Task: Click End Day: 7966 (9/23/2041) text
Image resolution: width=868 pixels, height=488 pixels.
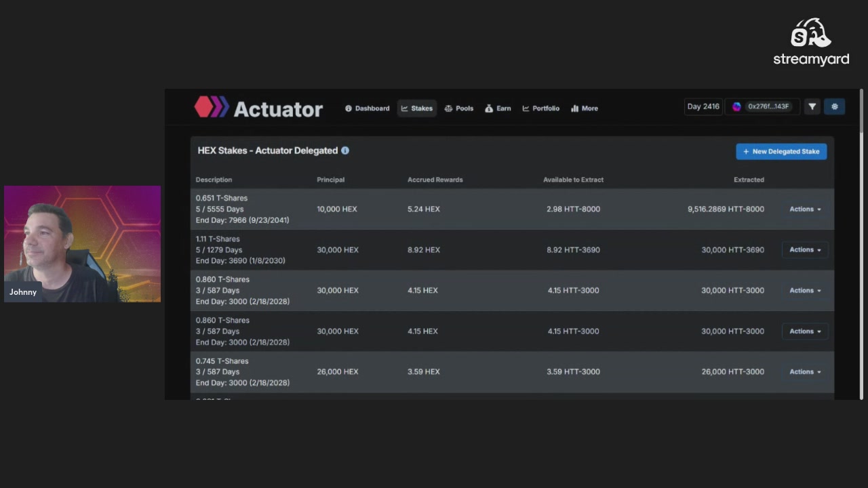Action: pos(242,220)
